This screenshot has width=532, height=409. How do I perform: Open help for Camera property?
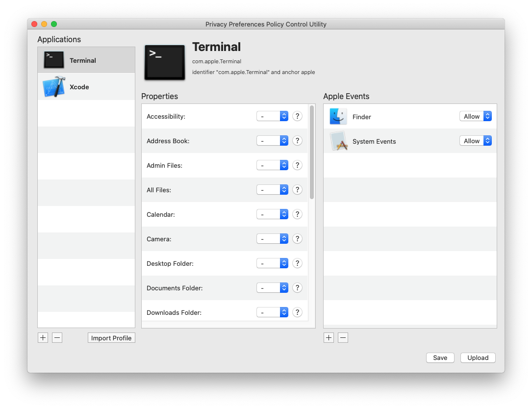point(297,238)
